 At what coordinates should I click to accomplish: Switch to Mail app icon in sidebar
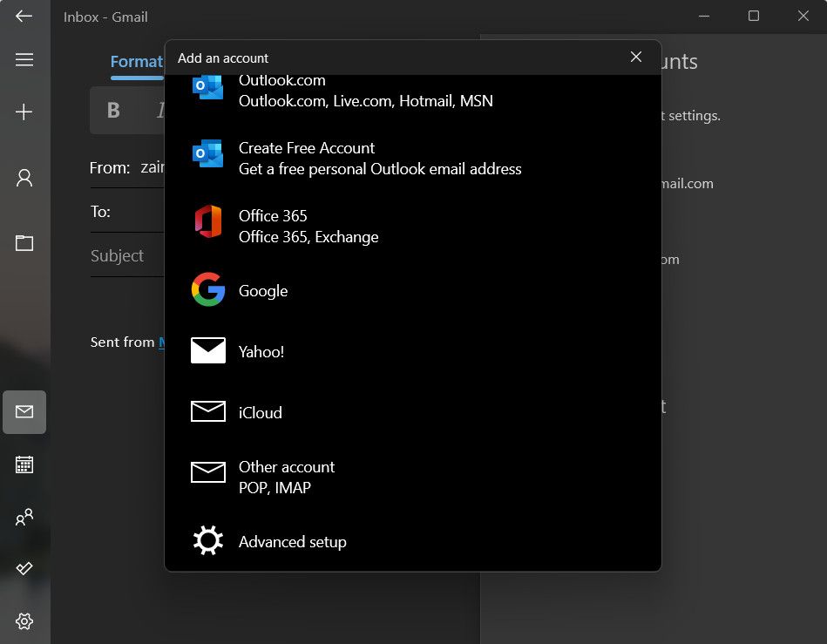24,412
